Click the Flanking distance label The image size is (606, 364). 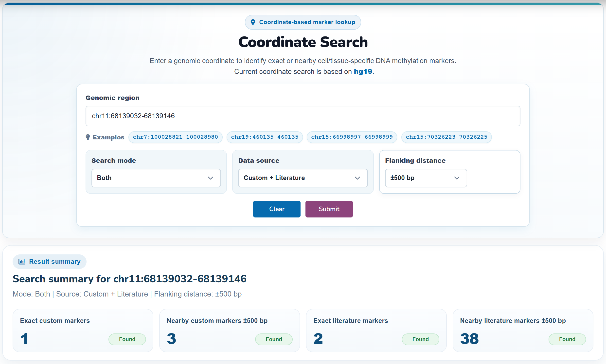415,161
